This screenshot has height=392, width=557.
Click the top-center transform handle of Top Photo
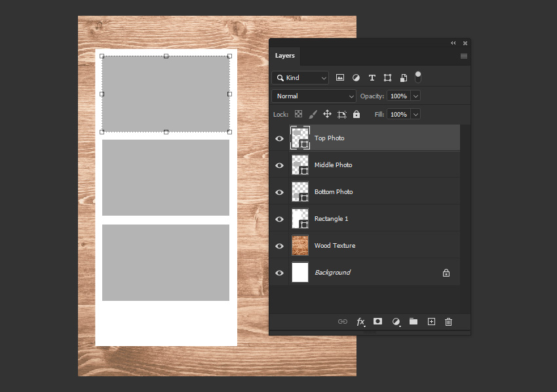tap(166, 56)
